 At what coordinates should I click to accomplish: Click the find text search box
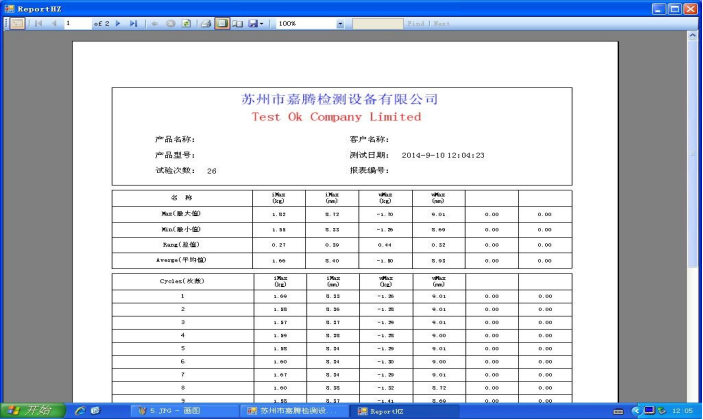point(378,23)
